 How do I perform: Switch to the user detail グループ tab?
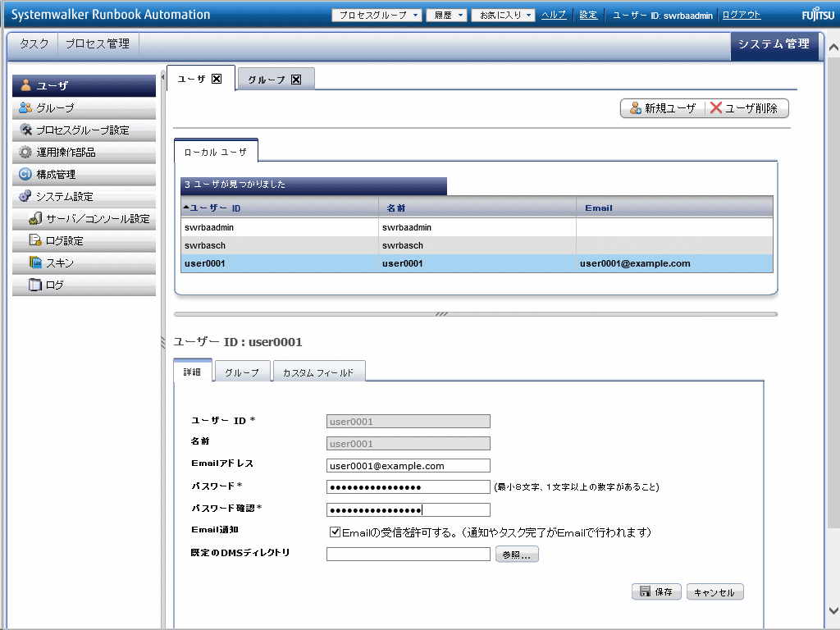(x=242, y=372)
